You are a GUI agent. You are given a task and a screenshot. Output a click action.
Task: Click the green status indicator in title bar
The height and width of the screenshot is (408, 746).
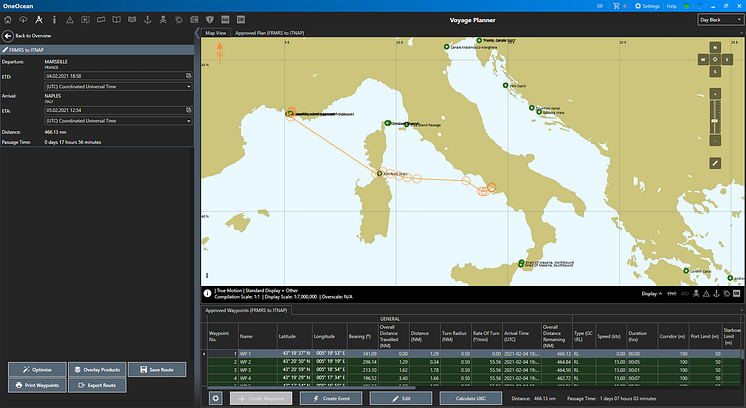(x=687, y=6)
